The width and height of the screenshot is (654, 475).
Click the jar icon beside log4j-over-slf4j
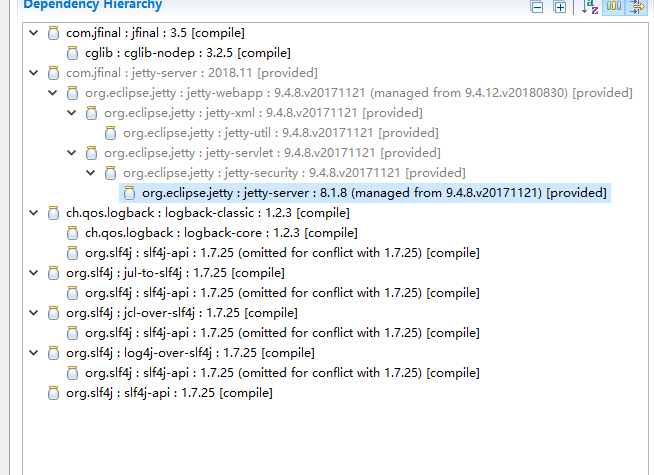click(x=53, y=353)
